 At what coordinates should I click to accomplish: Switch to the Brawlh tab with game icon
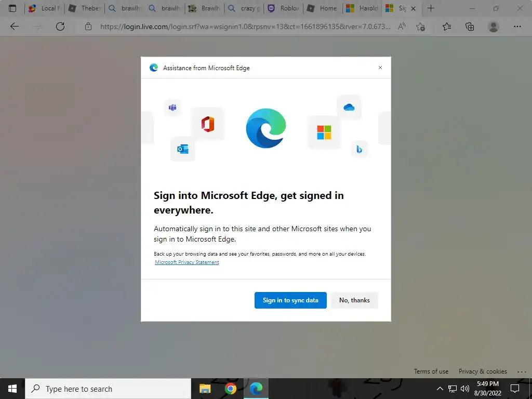coord(205,8)
